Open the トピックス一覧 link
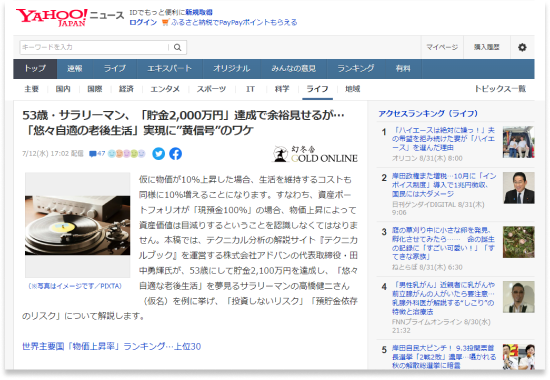 [500, 89]
